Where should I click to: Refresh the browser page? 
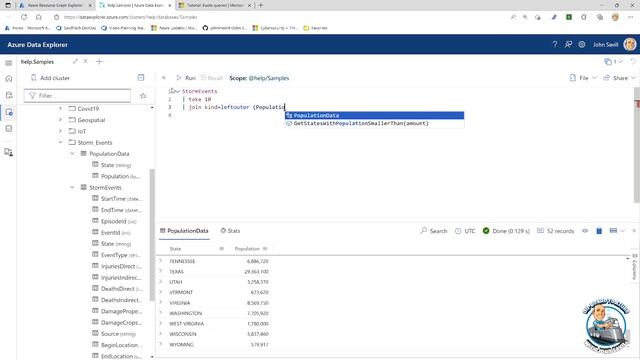(x=24, y=17)
